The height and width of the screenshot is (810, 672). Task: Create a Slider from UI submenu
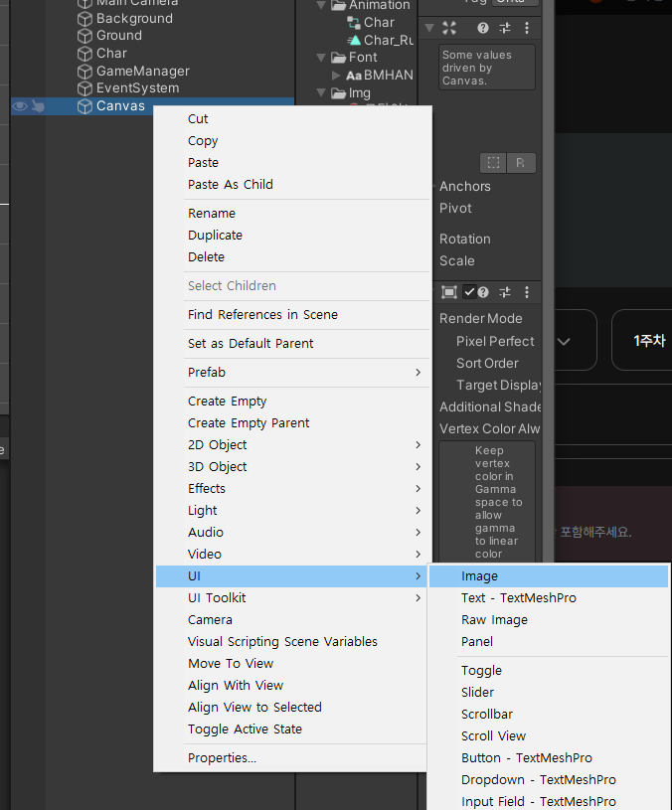pos(549,692)
